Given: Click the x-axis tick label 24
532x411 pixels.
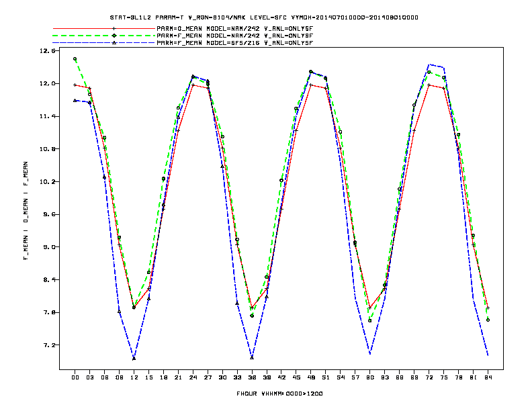Looking at the screenshot, I should [193, 377].
